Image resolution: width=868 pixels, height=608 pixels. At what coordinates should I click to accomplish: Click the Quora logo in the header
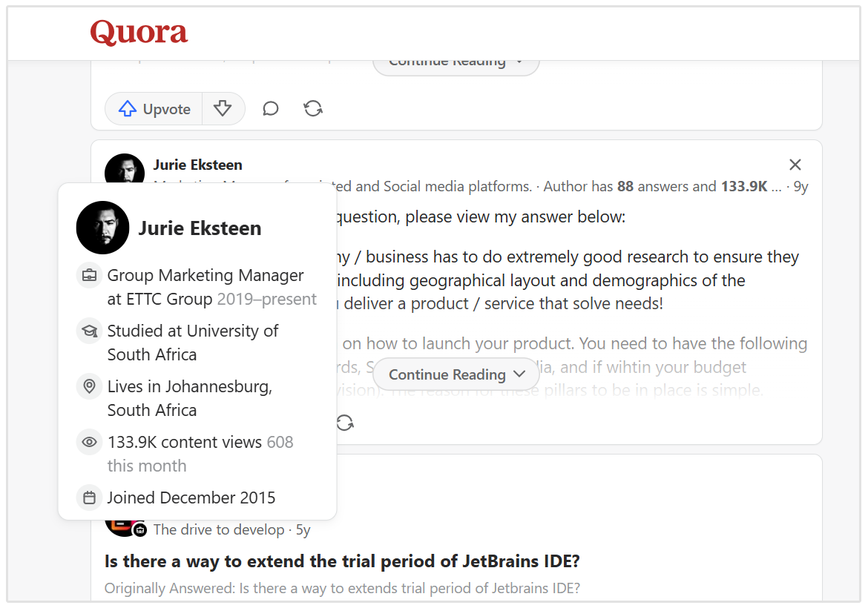coord(139,32)
